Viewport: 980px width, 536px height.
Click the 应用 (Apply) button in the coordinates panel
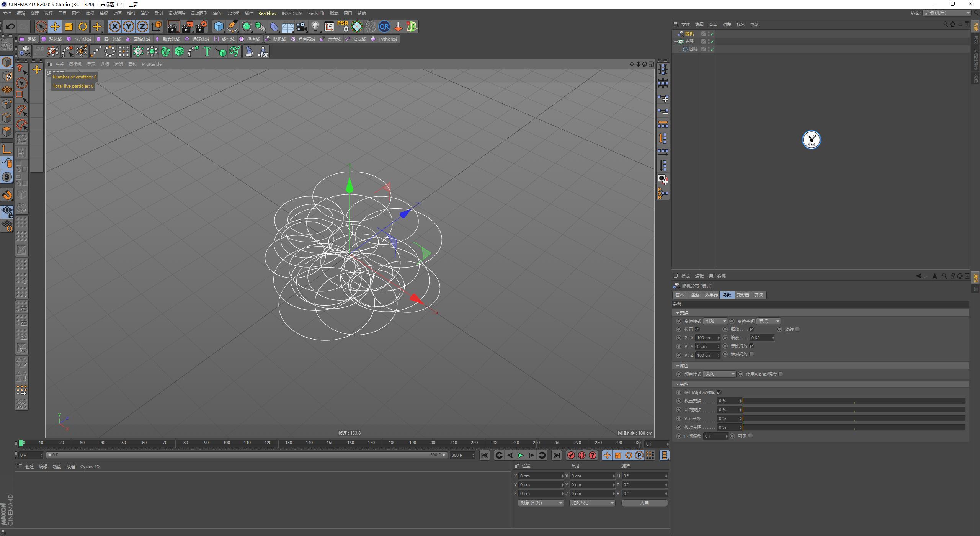645,503
